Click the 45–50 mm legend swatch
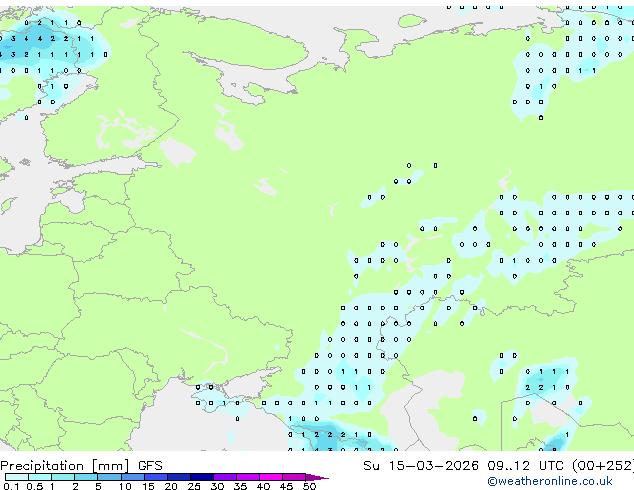Image resolution: width=634 pixels, height=490 pixels. coord(294,477)
